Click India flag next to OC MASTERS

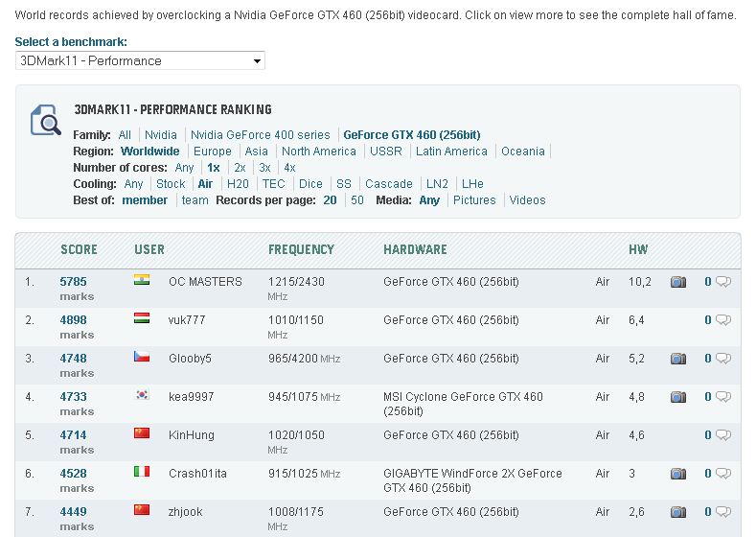pyautogui.click(x=142, y=280)
